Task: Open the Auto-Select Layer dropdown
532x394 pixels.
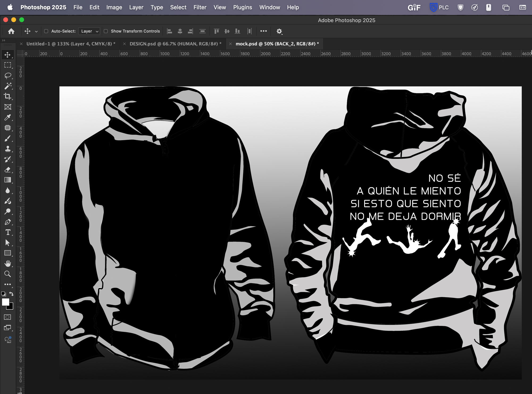Action: 89,31
